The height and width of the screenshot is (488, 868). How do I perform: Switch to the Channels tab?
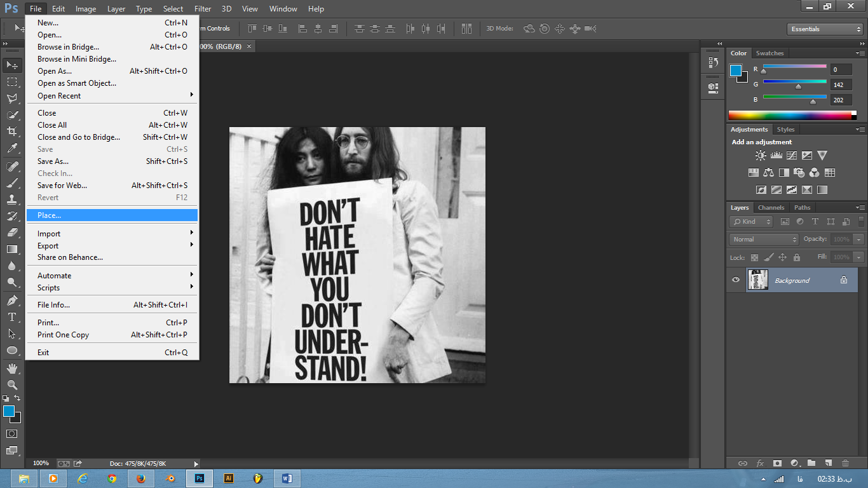[771, 207]
